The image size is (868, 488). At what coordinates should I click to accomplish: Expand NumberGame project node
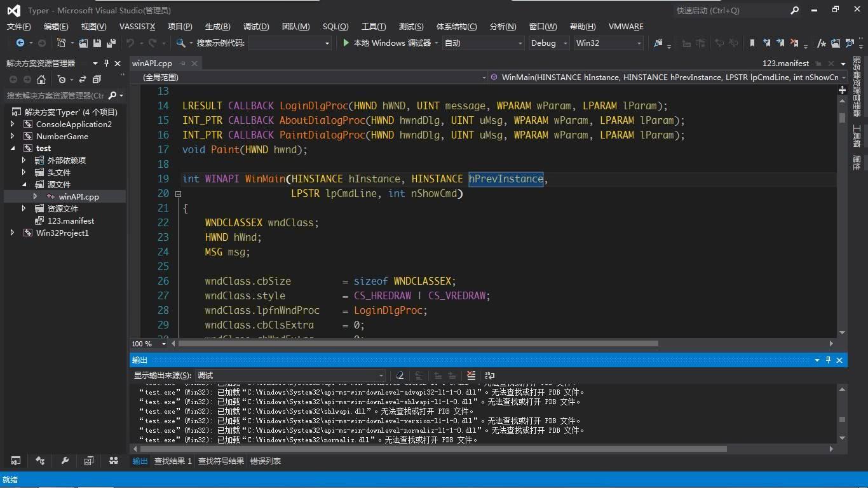pyautogui.click(x=12, y=136)
